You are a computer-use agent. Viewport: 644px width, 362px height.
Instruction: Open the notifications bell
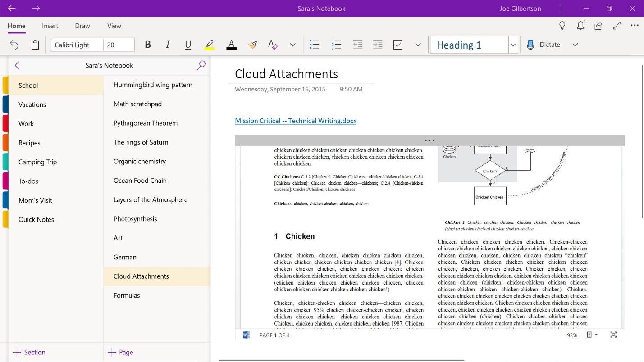point(581,25)
